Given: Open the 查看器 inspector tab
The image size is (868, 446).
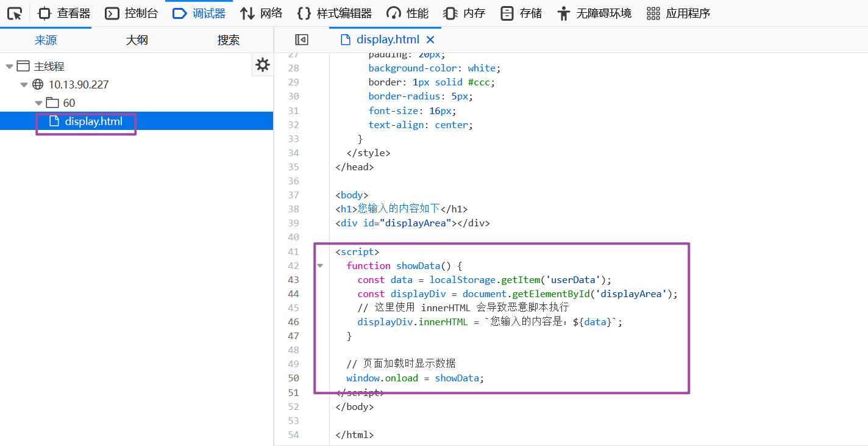Looking at the screenshot, I should pyautogui.click(x=64, y=13).
